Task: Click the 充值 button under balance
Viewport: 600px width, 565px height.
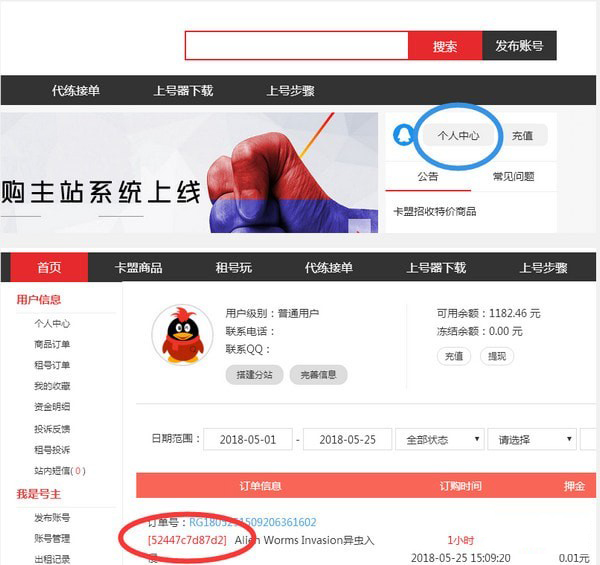Action: click(x=454, y=356)
